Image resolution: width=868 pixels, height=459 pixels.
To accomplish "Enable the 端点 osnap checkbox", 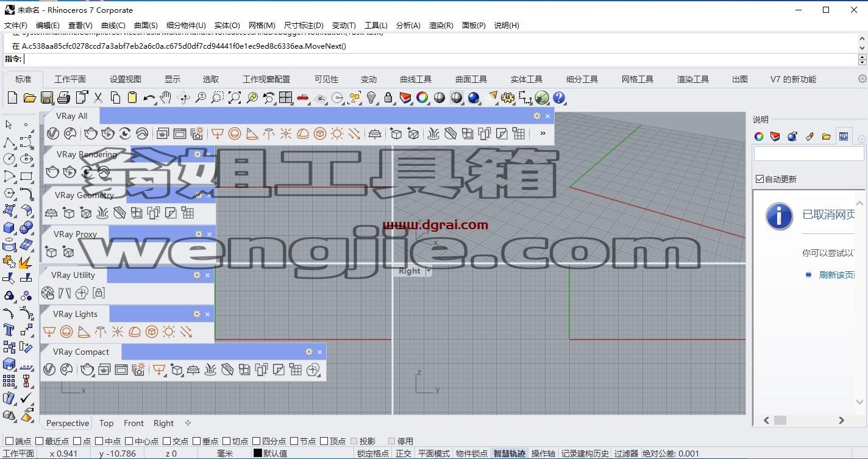I will tap(9, 441).
